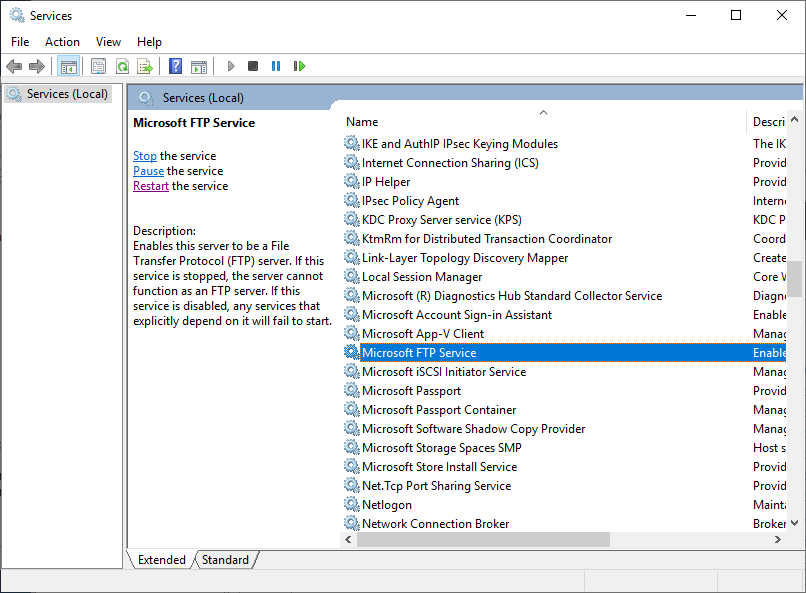Select KtmRm for Distributed Transaction Coordinator
The image size is (806, 593).
[x=487, y=239]
